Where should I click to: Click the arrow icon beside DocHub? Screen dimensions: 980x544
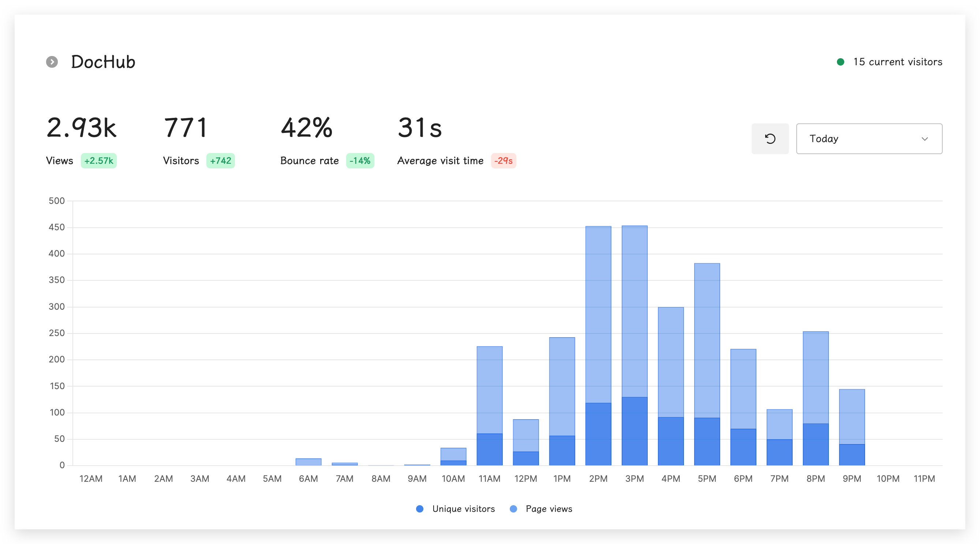(x=52, y=62)
